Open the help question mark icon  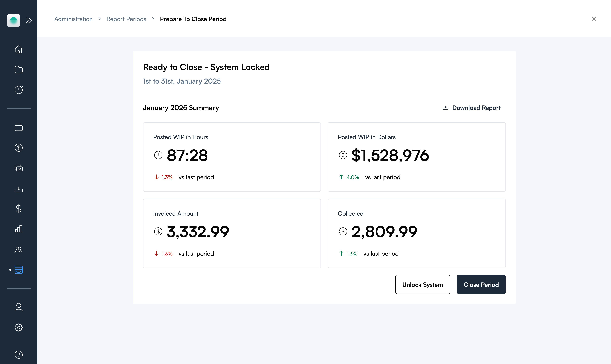coord(19,354)
